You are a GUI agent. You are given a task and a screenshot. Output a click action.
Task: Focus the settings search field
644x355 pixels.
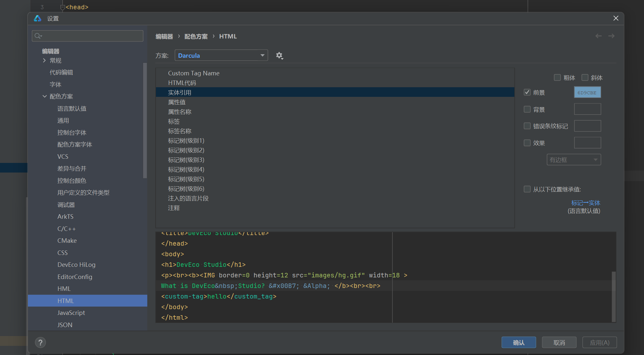88,36
